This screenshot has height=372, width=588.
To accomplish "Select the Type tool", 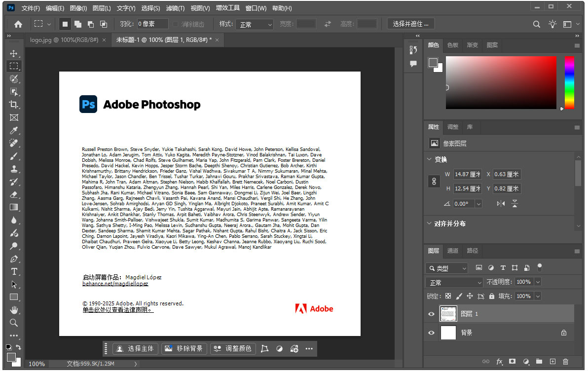I will click(14, 271).
